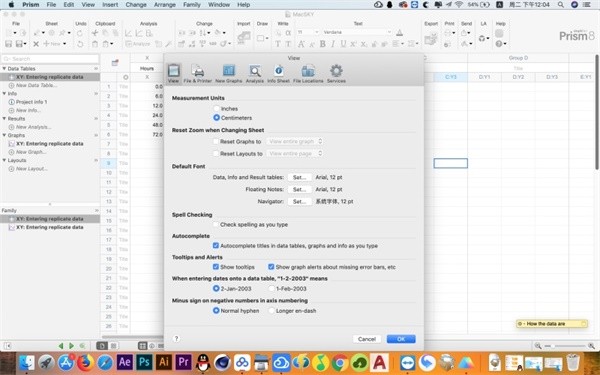Choose the Longer en-dash option
600x375 pixels.
click(x=271, y=311)
